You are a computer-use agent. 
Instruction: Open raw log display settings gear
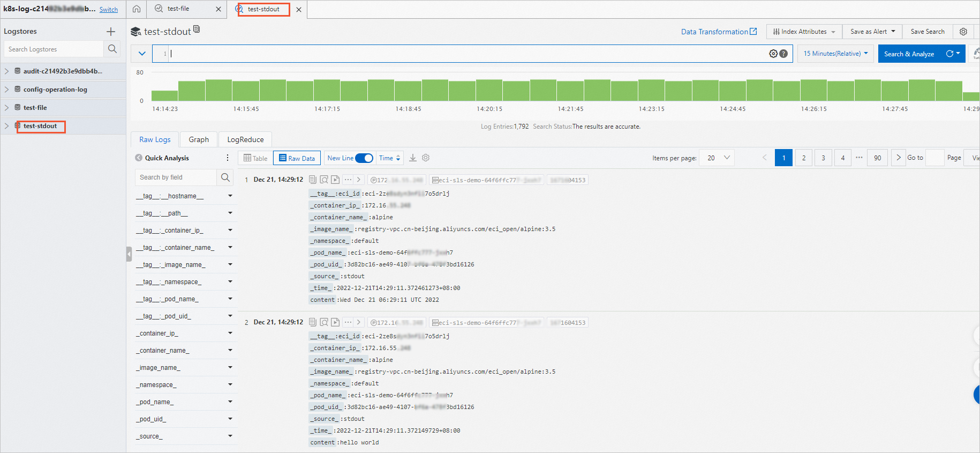tap(426, 158)
